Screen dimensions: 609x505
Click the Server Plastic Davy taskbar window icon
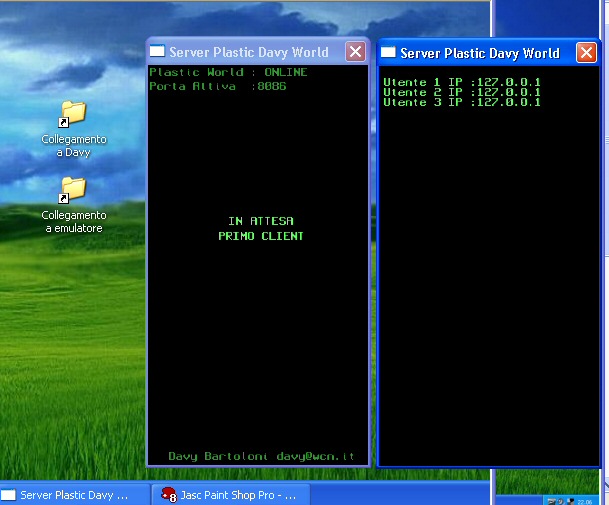9,495
